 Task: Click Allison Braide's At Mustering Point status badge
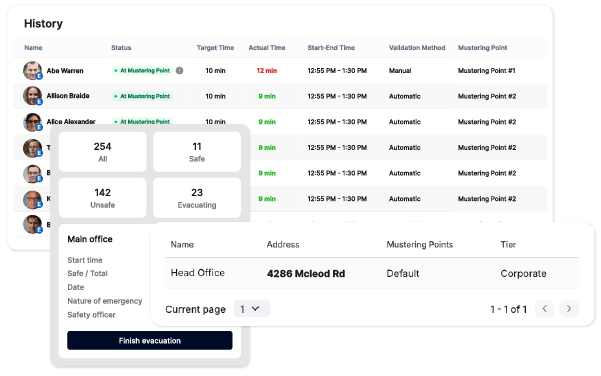(x=142, y=96)
